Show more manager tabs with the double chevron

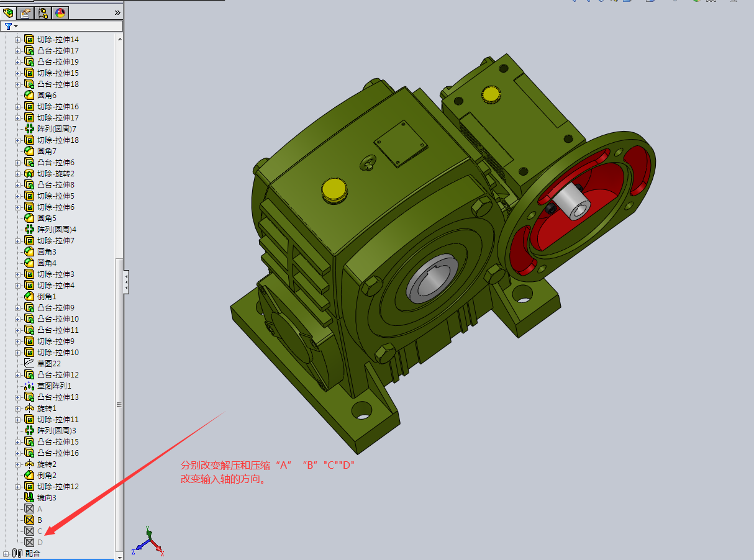(x=118, y=12)
